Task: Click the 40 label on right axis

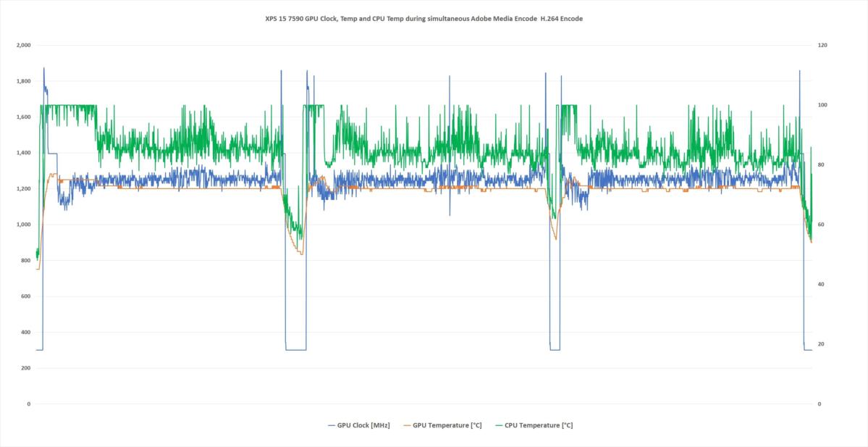Action: [x=821, y=285]
